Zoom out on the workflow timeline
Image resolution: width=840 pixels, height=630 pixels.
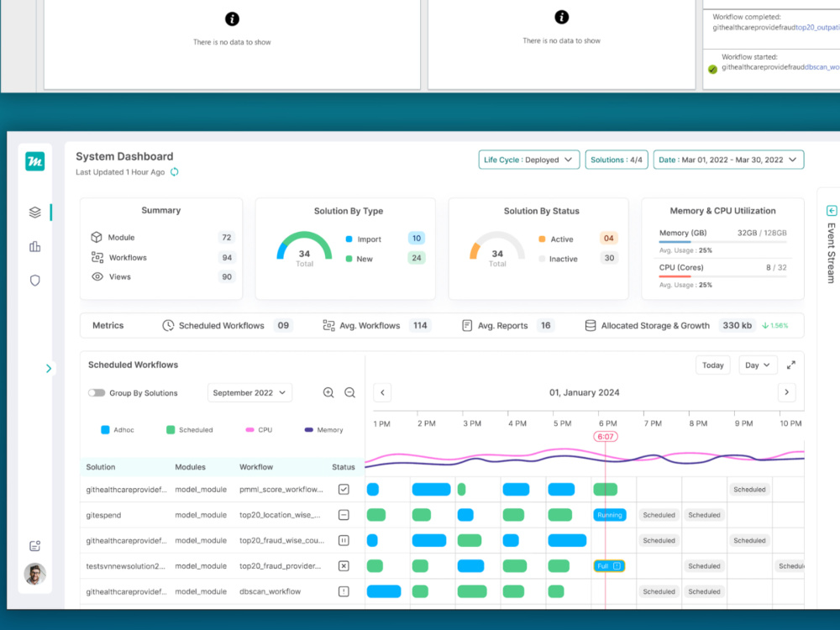tap(349, 392)
